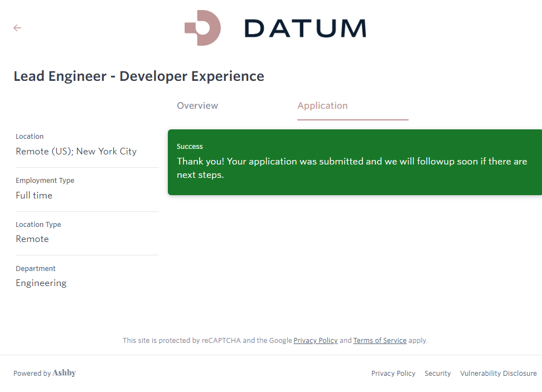Viewport: 542px width, 392px height.
Task: Switch to the Overview tab
Action: (197, 106)
